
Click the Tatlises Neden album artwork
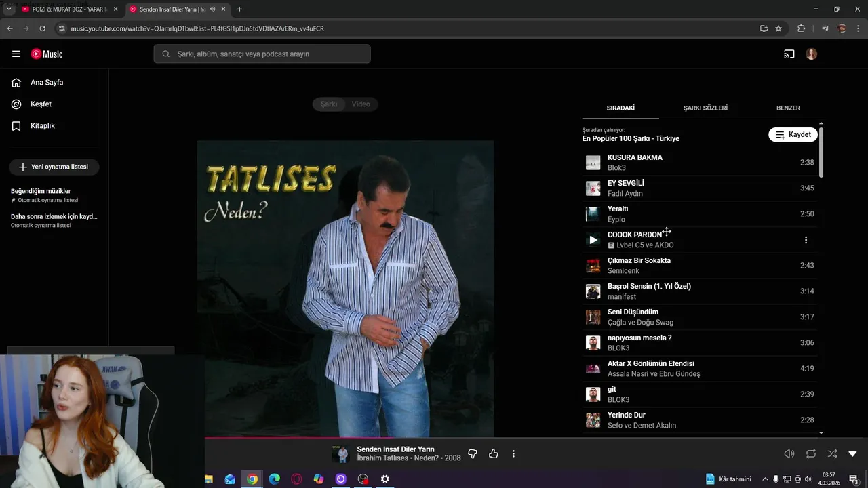(x=345, y=289)
